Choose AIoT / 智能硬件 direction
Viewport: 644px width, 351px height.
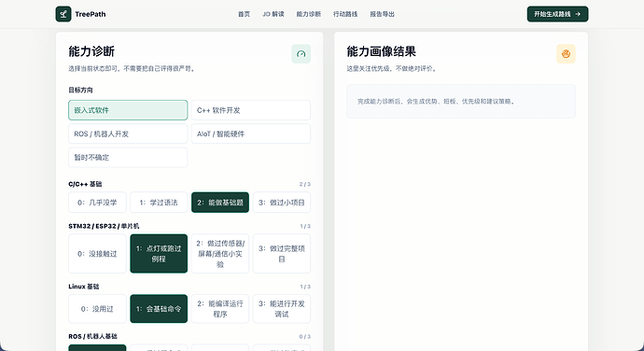251,133
